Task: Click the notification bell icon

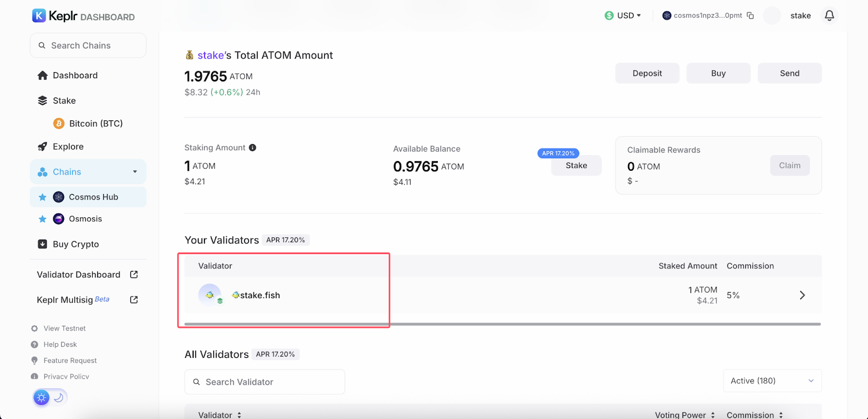Action: [x=829, y=16]
